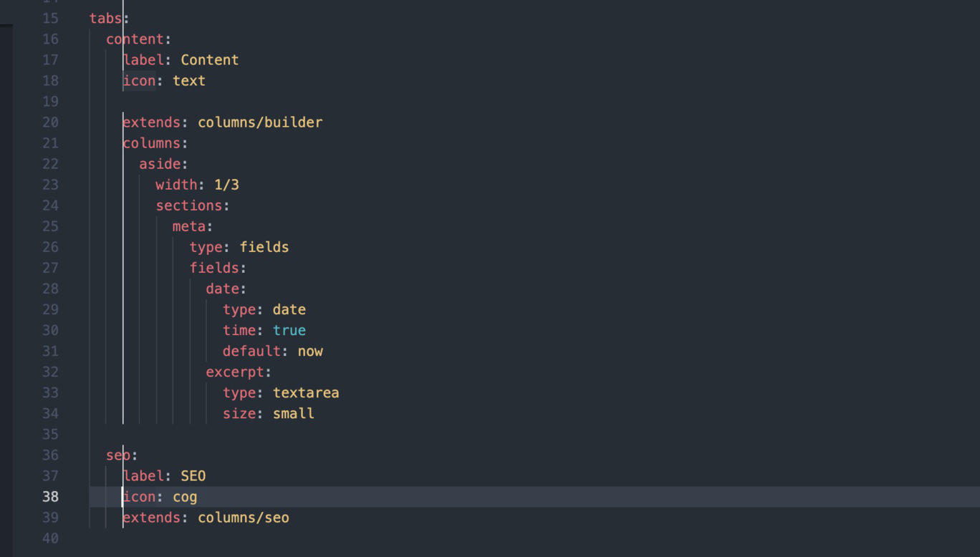Image resolution: width=980 pixels, height=557 pixels.
Task: Click the 'date' value on line 29
Action: pos(289,309)
